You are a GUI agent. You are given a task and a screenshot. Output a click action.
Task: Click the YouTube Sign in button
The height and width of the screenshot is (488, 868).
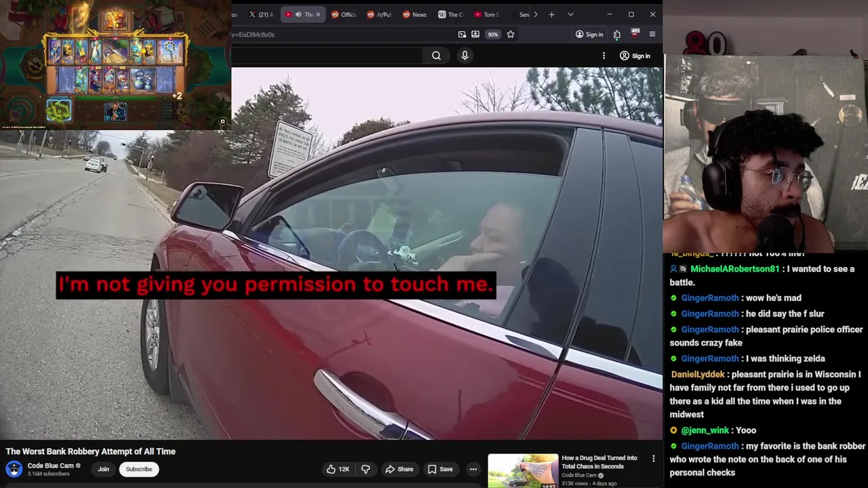[x=635, y=56]
